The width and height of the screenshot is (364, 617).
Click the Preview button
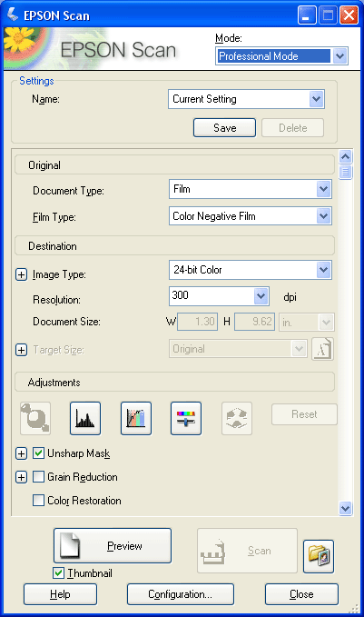pyautogui.click(x=113, y=546)
